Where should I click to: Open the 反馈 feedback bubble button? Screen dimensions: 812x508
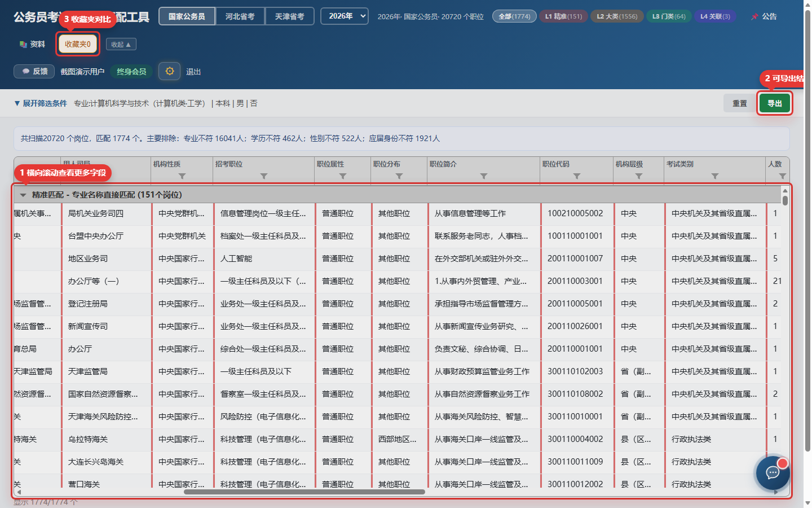34,71
